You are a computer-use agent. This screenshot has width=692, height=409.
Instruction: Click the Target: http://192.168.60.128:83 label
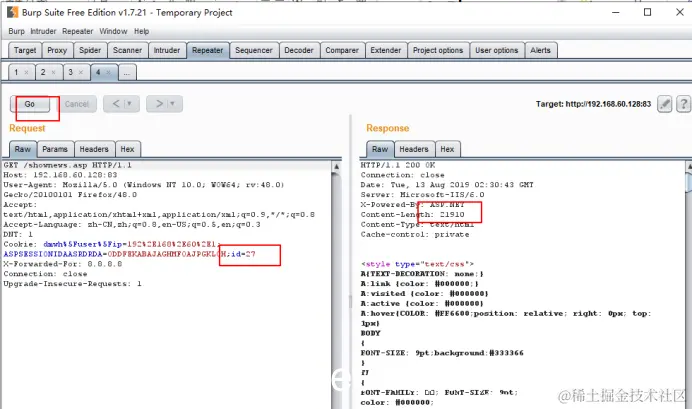(593, 104)
